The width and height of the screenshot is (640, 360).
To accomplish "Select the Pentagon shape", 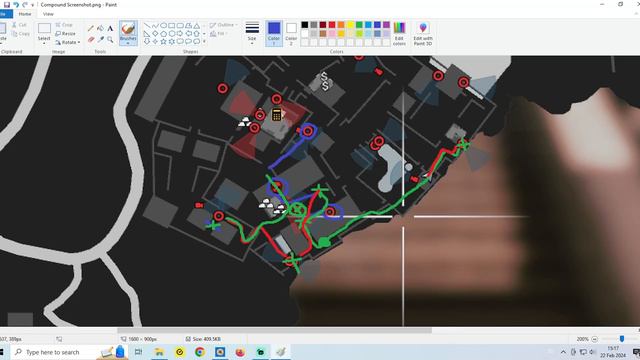I will (163, 33).
